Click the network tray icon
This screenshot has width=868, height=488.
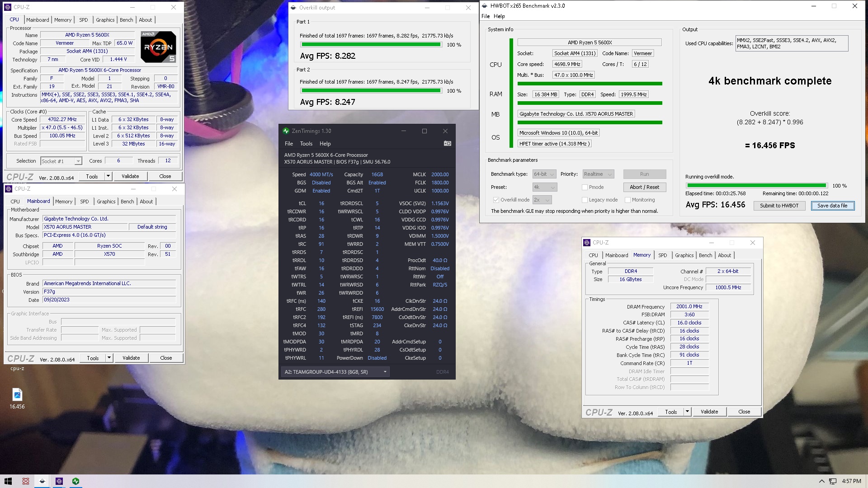click(833, 481)
